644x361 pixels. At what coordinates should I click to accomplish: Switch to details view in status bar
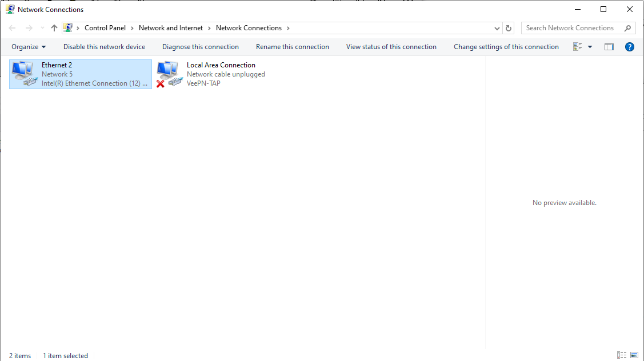pos(622,355)
